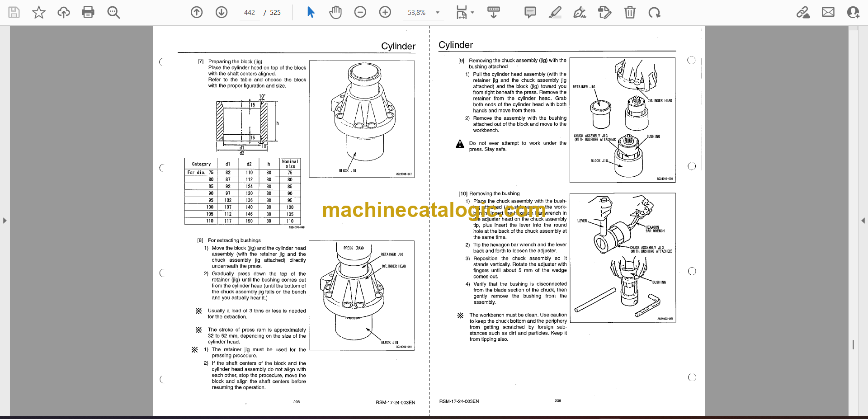
Task: Toggle scrolling mode with keyboard icon
Action: pyautogui.click(x=494, y=12)
